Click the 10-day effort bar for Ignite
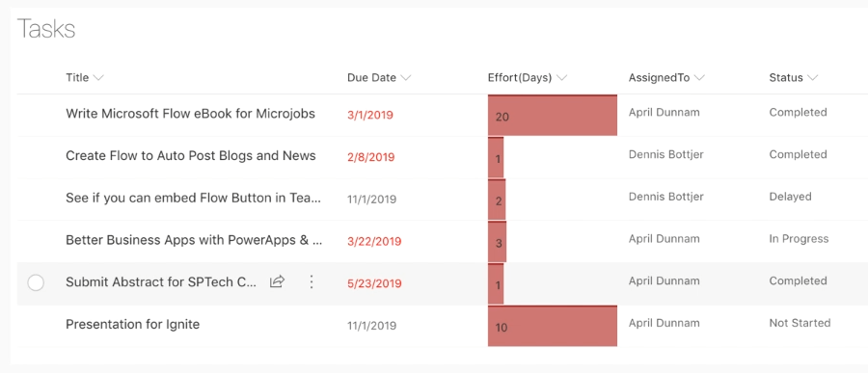This screenshot has width=868, height=373. (553, 326)
